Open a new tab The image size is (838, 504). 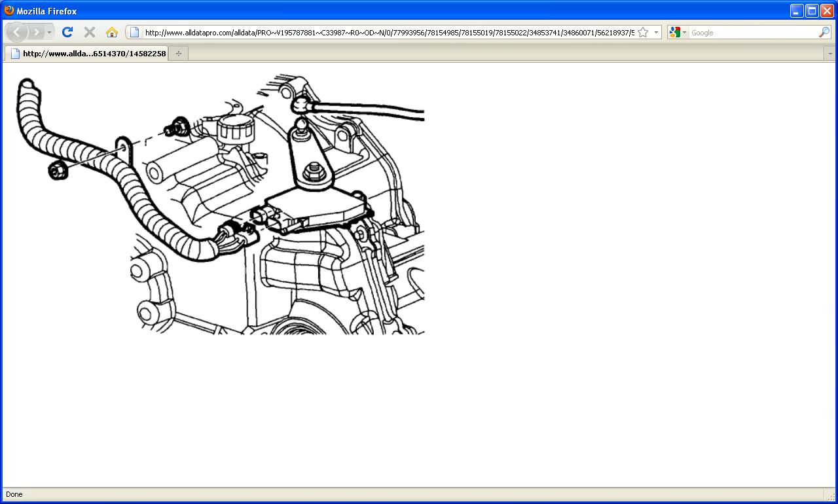(179, 54)
